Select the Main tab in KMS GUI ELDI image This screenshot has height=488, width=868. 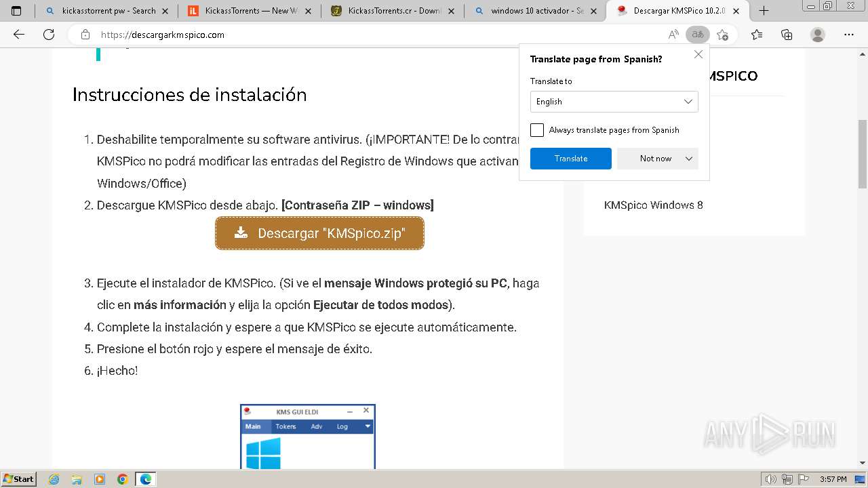pos(253,426)
